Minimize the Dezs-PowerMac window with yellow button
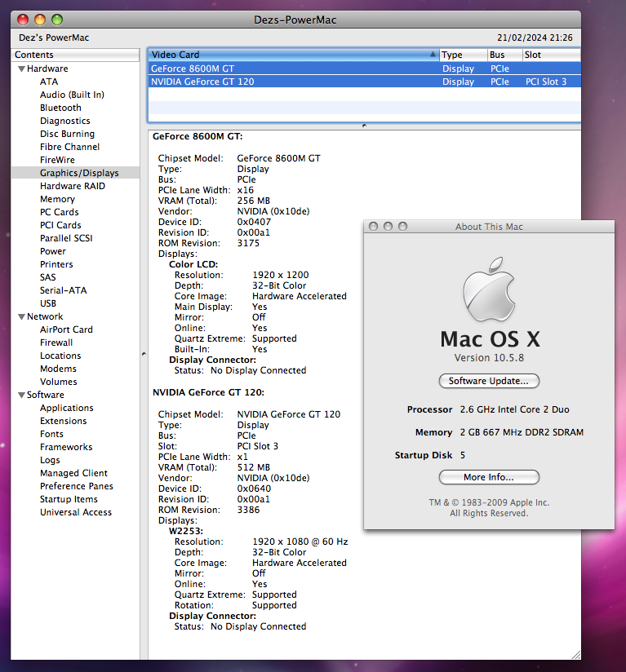626x672 pixels. click(40, 20)
